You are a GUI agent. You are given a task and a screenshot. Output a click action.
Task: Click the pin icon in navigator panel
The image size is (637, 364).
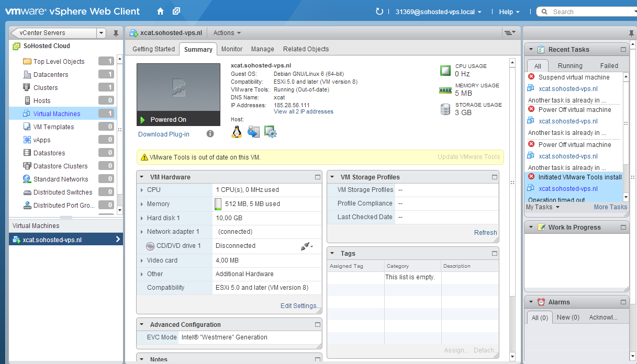click(x=116, y=33)
